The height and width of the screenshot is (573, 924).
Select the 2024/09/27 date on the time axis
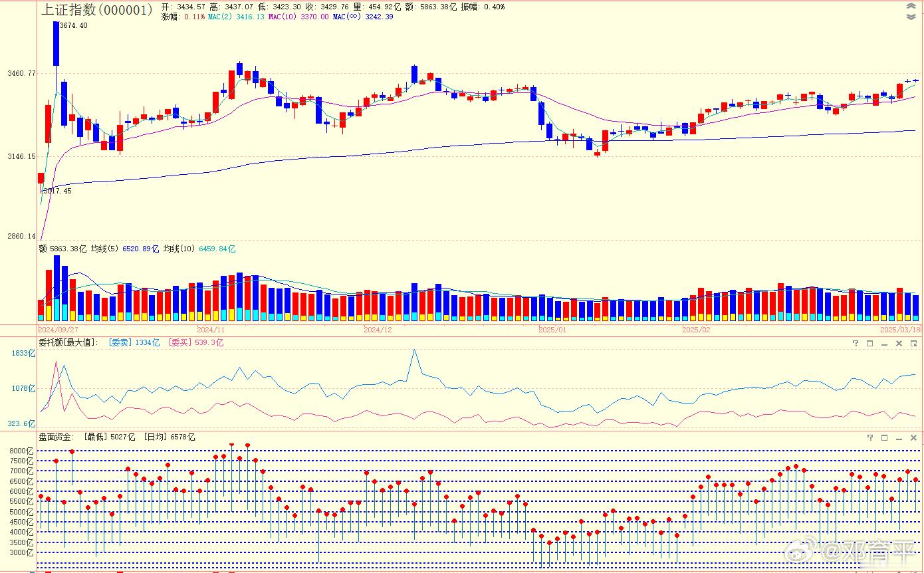(58, 329)
